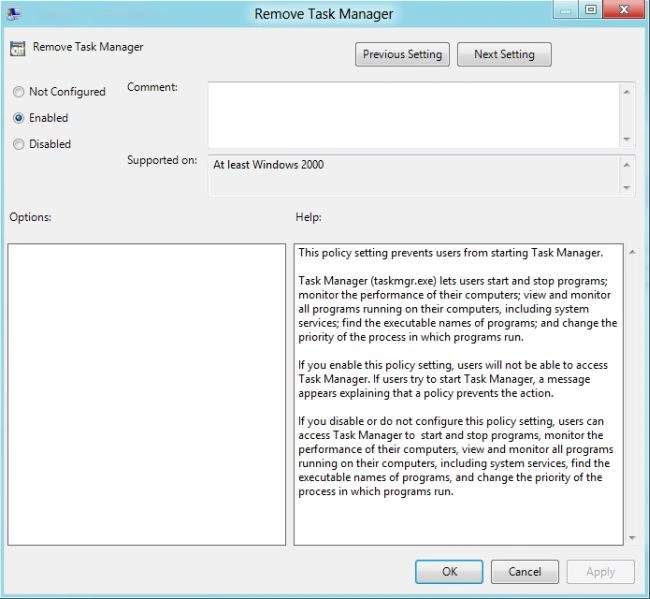Image resolution: width=650 pixels, height=599 pixels.
Task: Click the Apply button
Action: [x=601, y=572]
